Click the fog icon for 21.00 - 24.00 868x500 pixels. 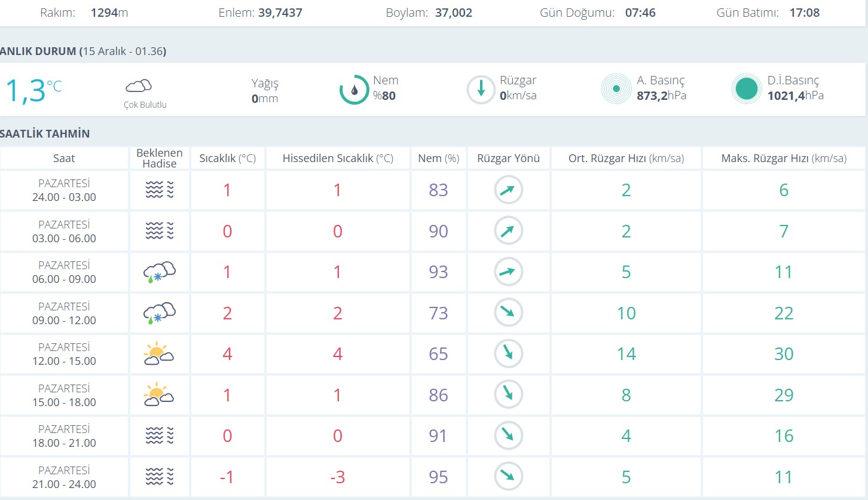click(x=159, y=477)
